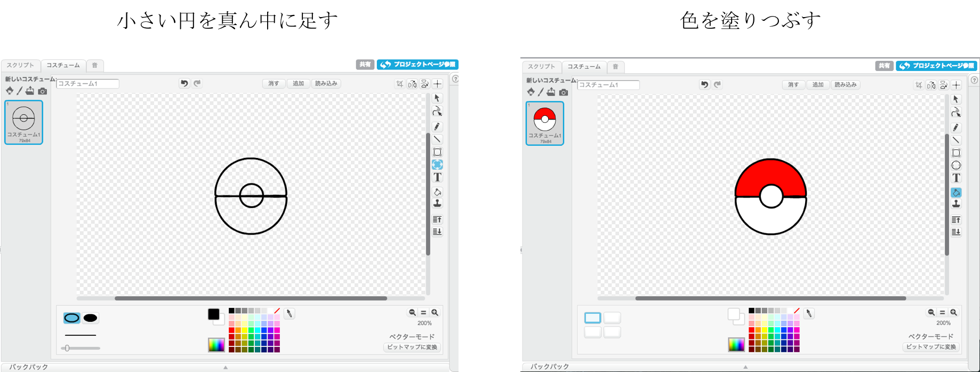Choose vertical gradient fill option in right editor
The image size is (980, 372).
[x=593, y=332]
